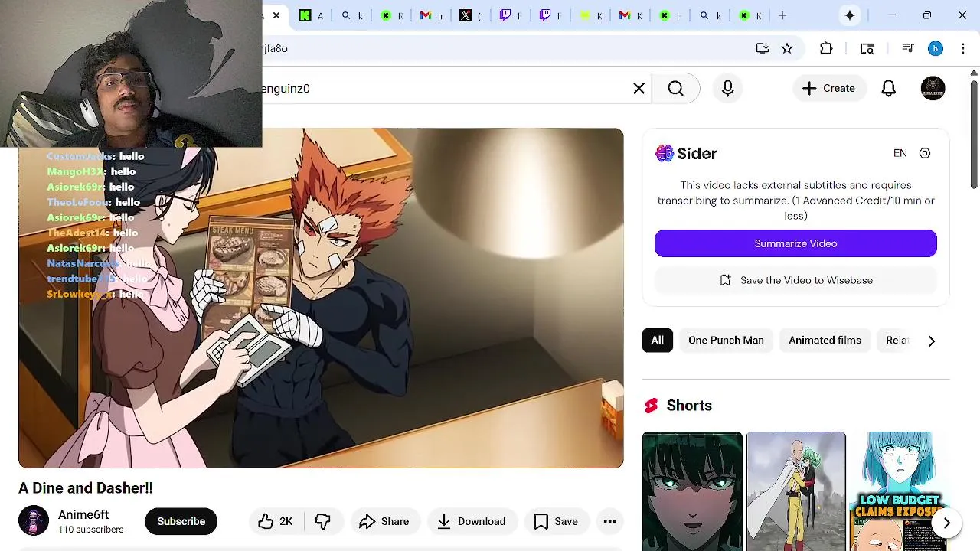Open Sider settings icon
980x551 pixels.
[x=925, y=153]
